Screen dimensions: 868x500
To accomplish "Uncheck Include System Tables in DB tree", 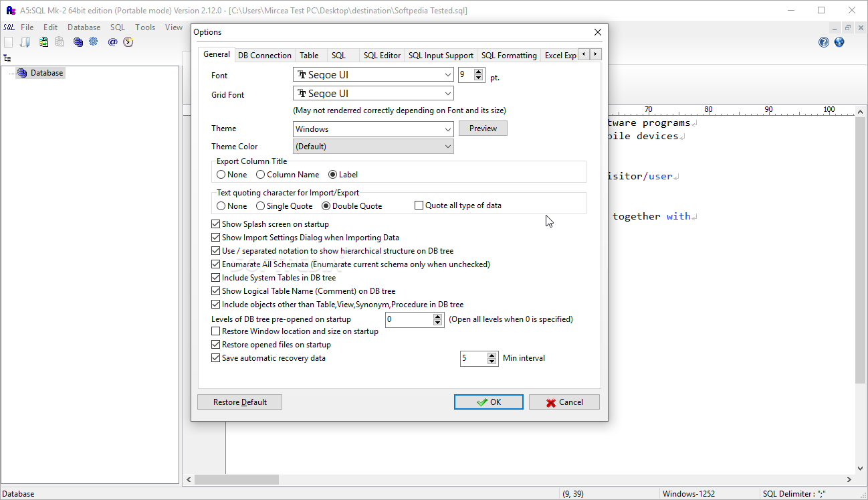I will click(x=274, y=278).
